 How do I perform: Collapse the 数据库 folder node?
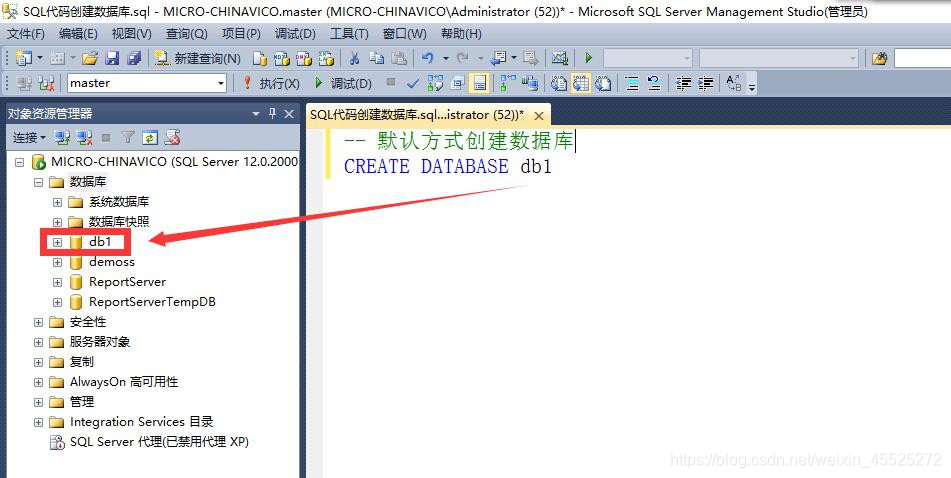(39, 182)
